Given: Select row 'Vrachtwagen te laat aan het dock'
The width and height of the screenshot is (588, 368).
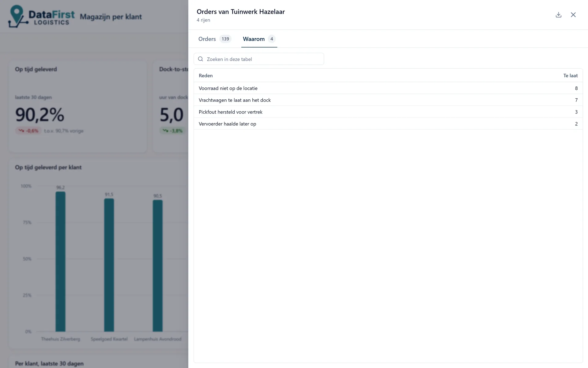Looking at the screenshot, I should (388, 100).
